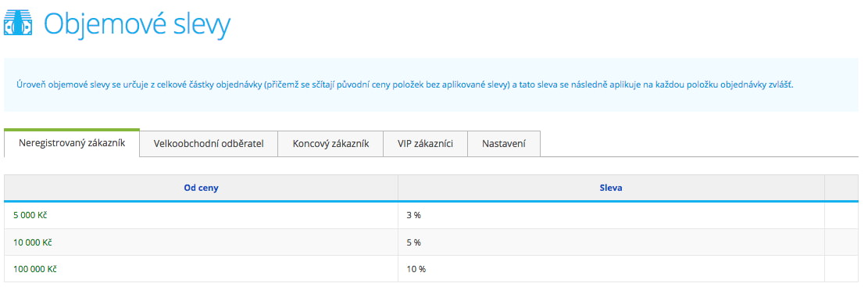Screen dimensions: 868x287
Task: Click the empty last column header cell
Action: click(841, 188)
